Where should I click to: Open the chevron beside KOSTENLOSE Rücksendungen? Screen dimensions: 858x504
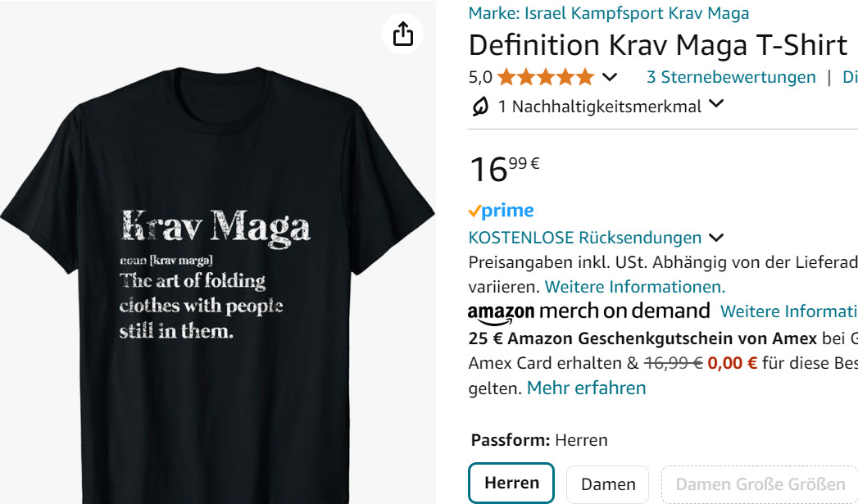tap(716, 238)
